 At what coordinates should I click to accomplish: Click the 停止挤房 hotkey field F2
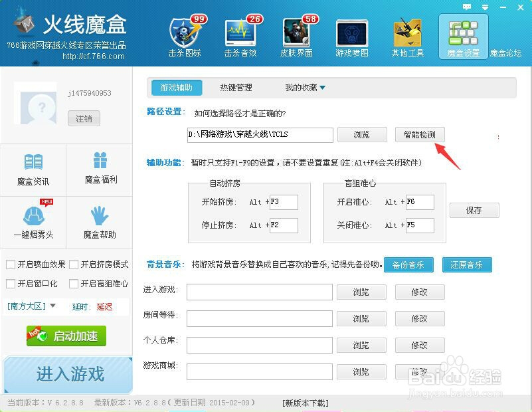pos(284,225)
